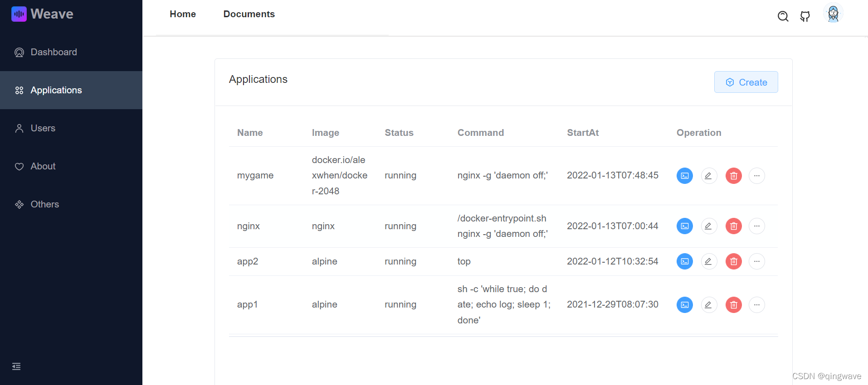Click the user avatar in header
The image size is (868, 385).
[833, 14]
